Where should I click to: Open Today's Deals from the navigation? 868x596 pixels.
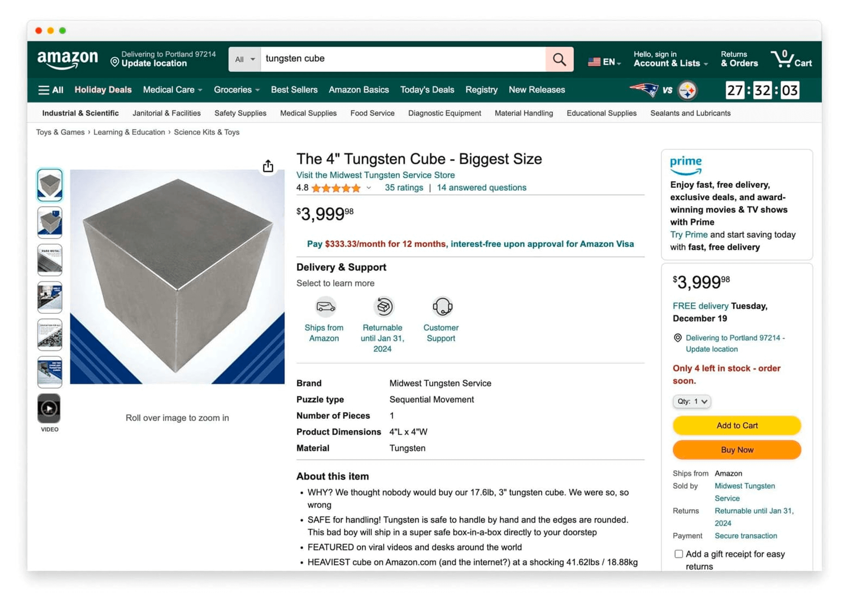point(427,90)
